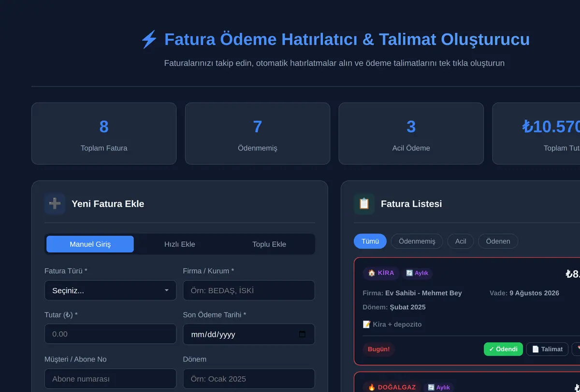Filter the list by Ödenmemiş
The width and height of the screenshot is (580, 392).
click(417, 241)
